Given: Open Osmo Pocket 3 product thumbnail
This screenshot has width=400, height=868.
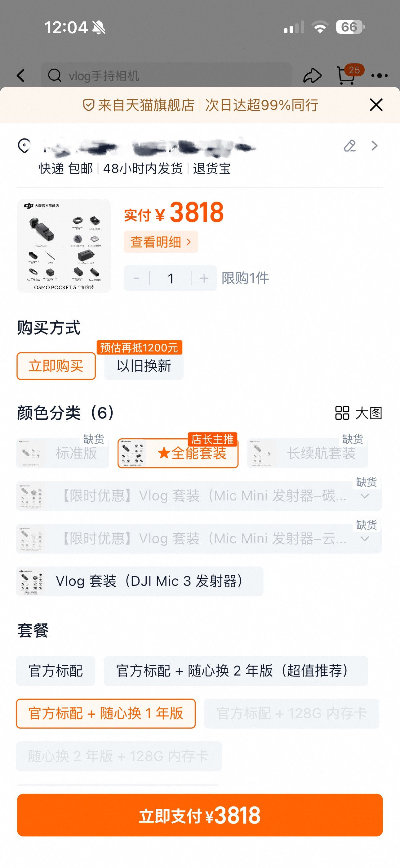Looking at the screenshot, I should [x=64, y=246].
